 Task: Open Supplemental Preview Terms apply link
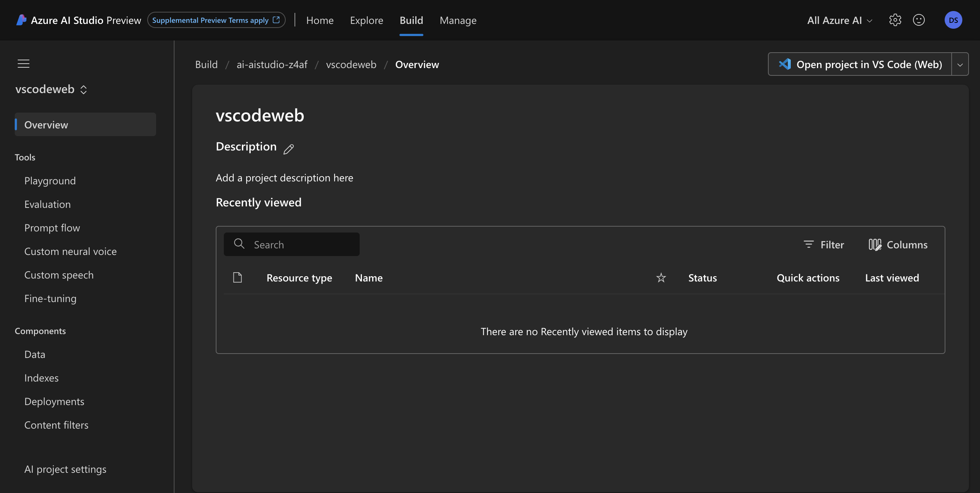[216, 20]
